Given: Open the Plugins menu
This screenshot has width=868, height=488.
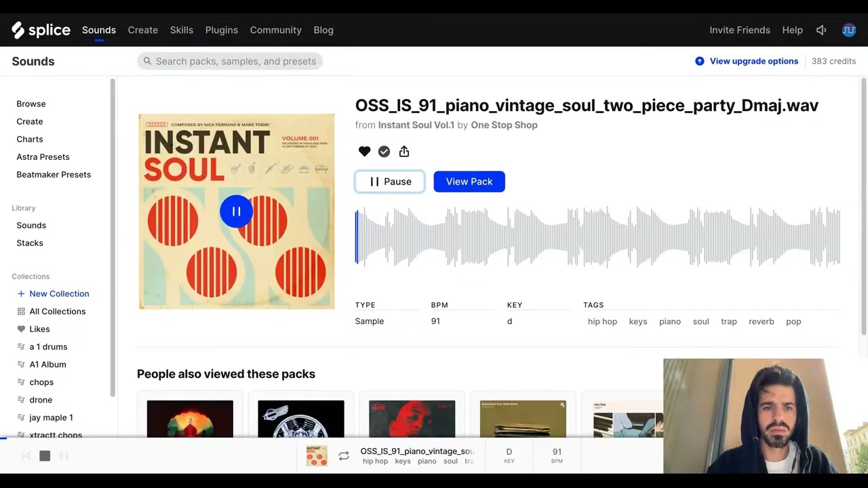Looking at the screenshot, I should [x=222, y=30].
